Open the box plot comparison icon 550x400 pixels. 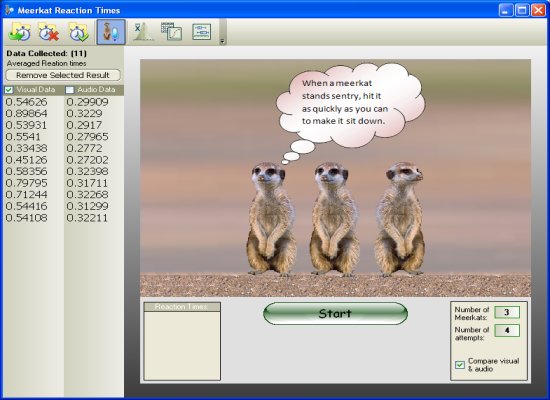point(202,32)
